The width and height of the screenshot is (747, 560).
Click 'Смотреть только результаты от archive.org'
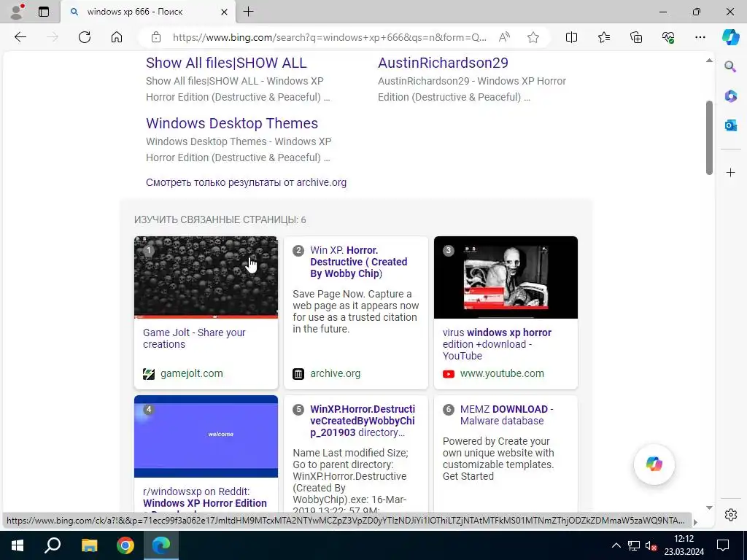pos(247,182)
